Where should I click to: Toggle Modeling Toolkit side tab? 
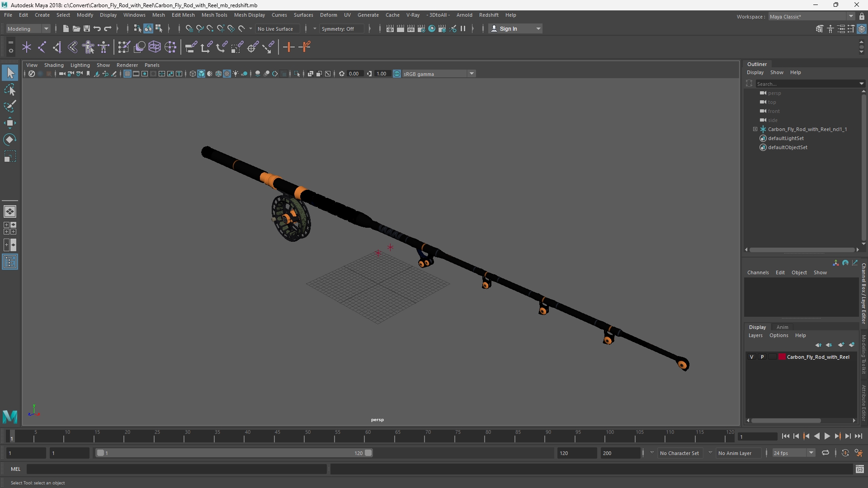(863, 354)
